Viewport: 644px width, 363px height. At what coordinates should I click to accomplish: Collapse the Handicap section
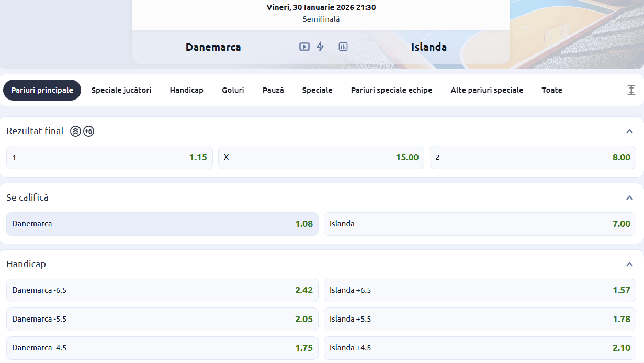(x=629, y=265)
